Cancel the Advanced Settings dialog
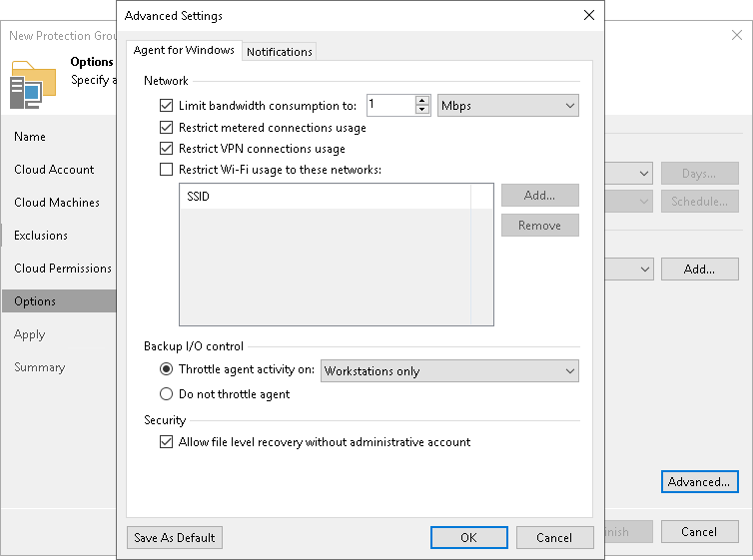 [554, 537]
